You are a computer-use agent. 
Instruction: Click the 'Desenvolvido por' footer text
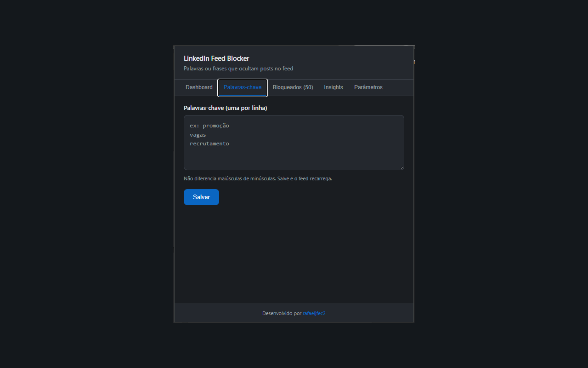(282, 313)
